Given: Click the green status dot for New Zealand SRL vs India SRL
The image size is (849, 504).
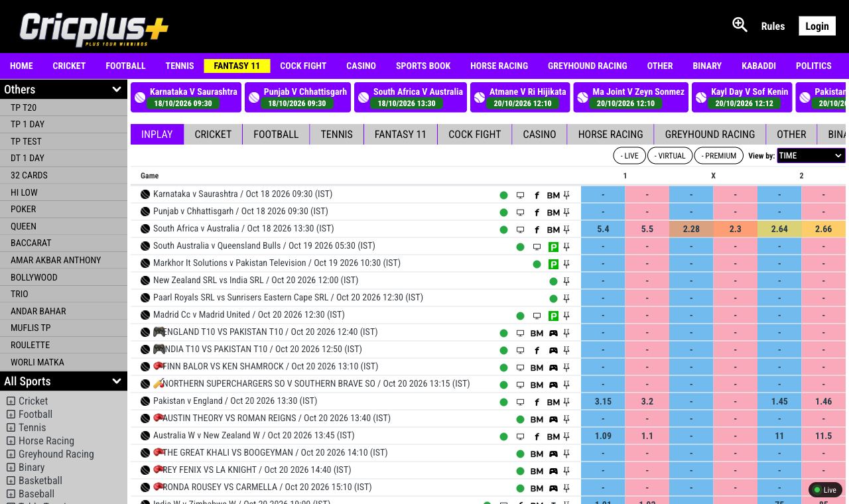Looking at the screenshot, I should [x=553, y=282].
